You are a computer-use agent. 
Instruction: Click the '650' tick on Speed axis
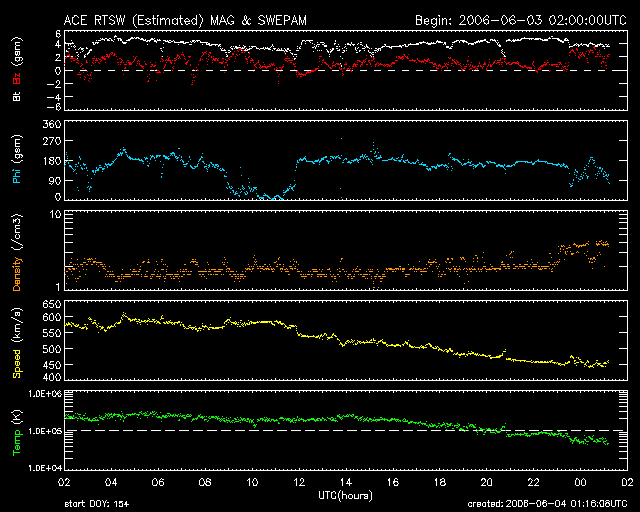52,304
